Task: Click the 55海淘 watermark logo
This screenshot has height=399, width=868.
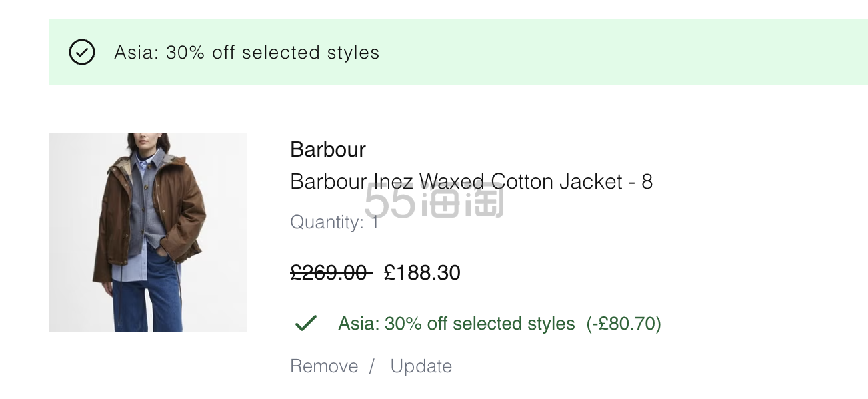Action: (434, 200)
